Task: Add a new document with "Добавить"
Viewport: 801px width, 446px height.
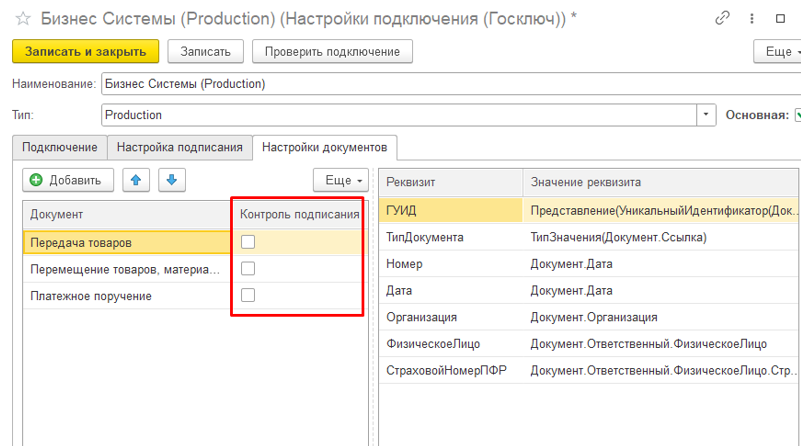Action: click(68, 180)
